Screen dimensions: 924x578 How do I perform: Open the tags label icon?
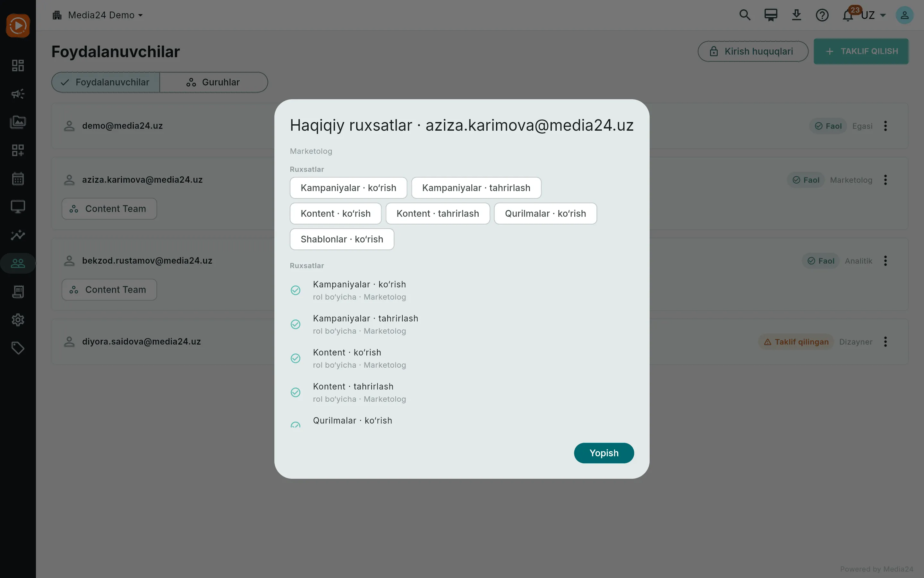click(18, 348)
